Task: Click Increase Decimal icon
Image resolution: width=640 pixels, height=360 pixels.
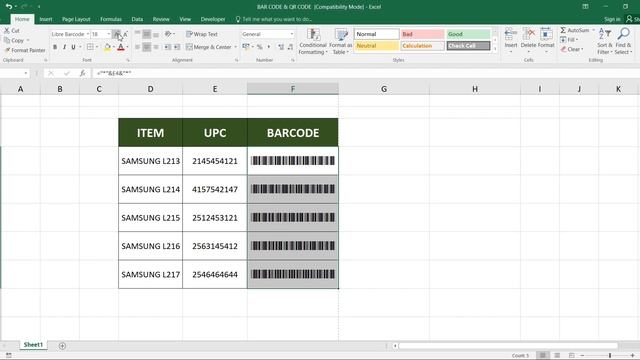Action: click(x=281, y=47)
